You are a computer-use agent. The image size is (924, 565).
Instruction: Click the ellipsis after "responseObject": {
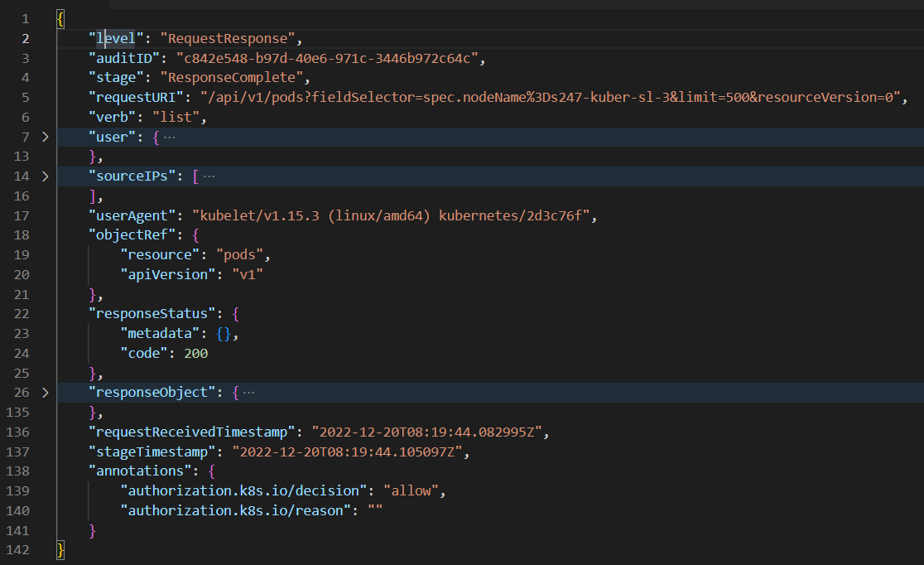(x=248, y=393)
